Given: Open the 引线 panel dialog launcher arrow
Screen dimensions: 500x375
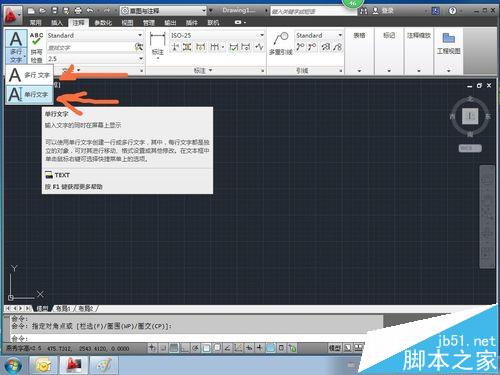Looking at the screenshot, I should (x=340, y=71).
